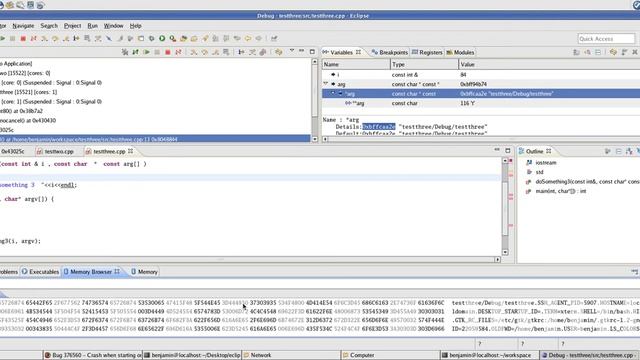Click the Value column header in Variables
Screen dimensions: 640x360
[549, 64]
